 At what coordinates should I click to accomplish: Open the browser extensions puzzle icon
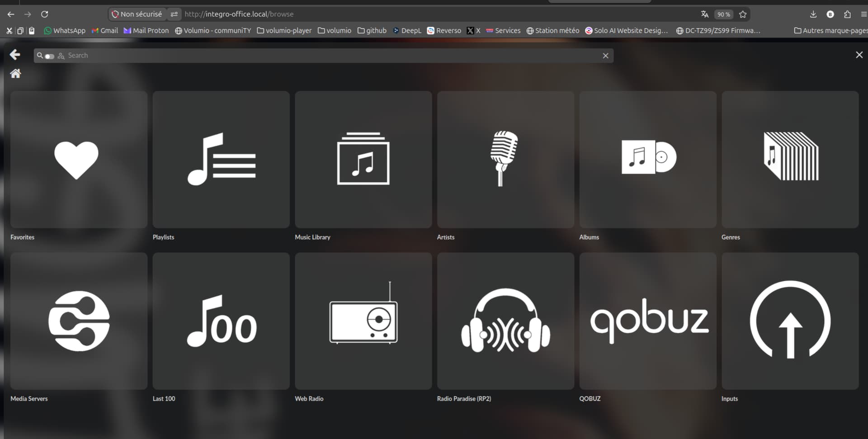[847, 14]
